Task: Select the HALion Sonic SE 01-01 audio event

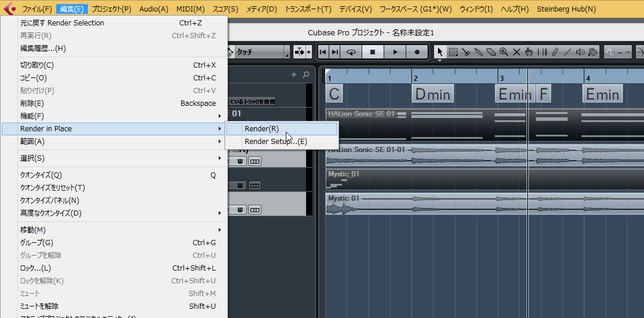Action: [485, 155]
